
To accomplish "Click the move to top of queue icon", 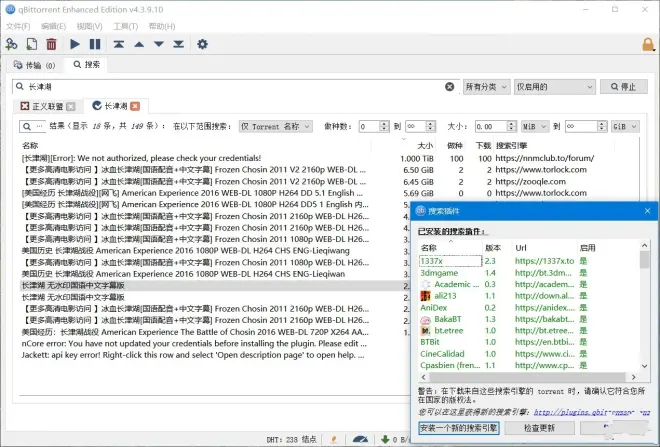I will coord(119,44).
